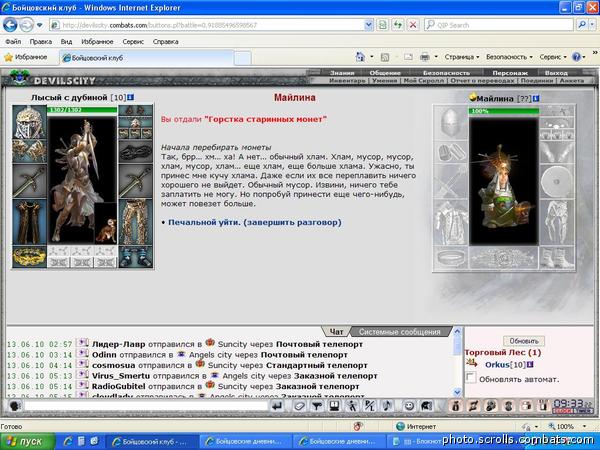Click the knight helmet icon in chat bar
This screenshot has height=450, width=600.
pyautogui.click(x=427, y=406)
